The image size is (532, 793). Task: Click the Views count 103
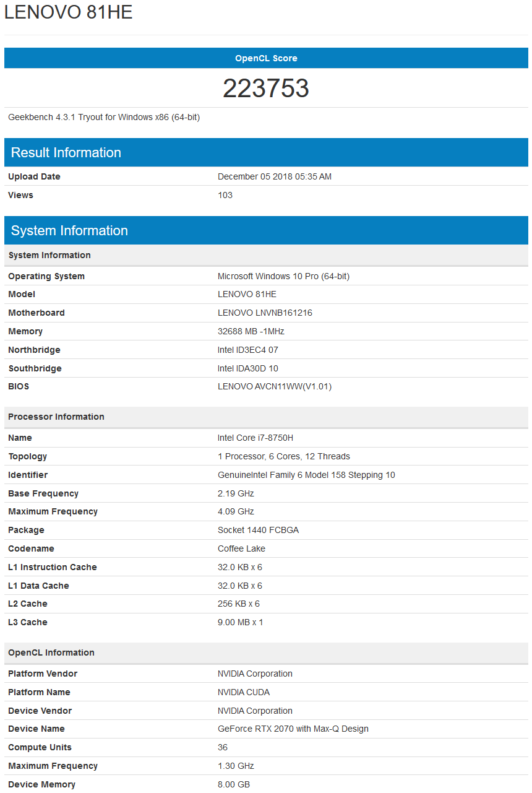click(225, 195)
